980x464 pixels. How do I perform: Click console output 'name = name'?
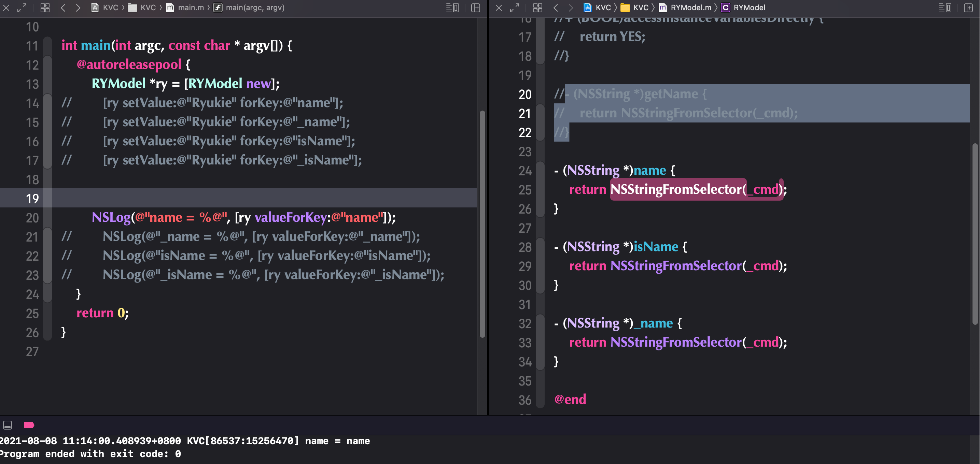pos(337,441)
